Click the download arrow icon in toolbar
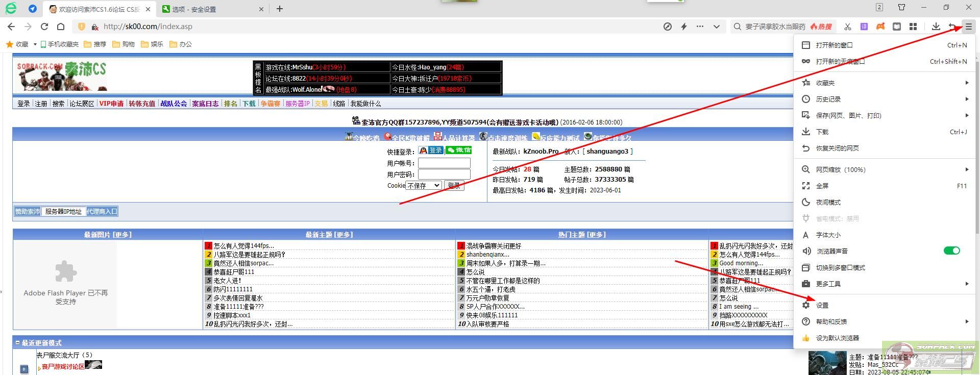The image size is (980, 375). point(936,27)
